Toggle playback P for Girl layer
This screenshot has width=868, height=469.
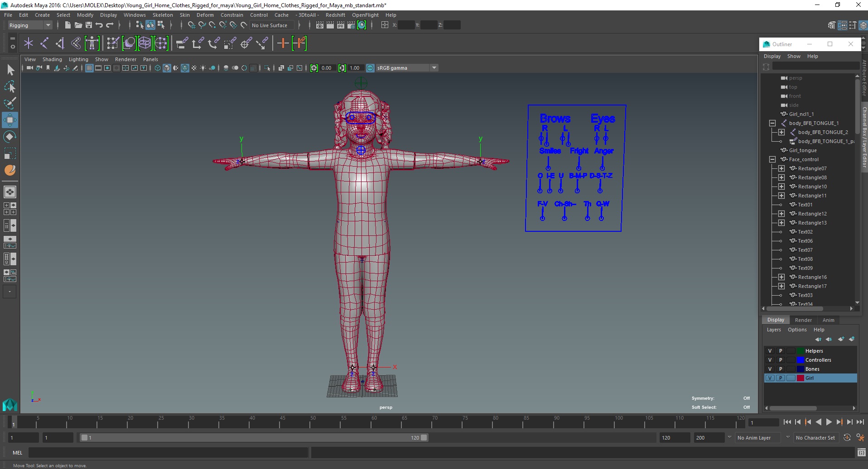(x=781, y=378)
